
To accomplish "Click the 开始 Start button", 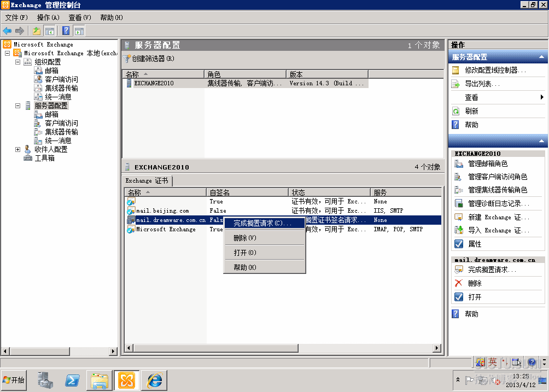I will [x=13, y=380].
